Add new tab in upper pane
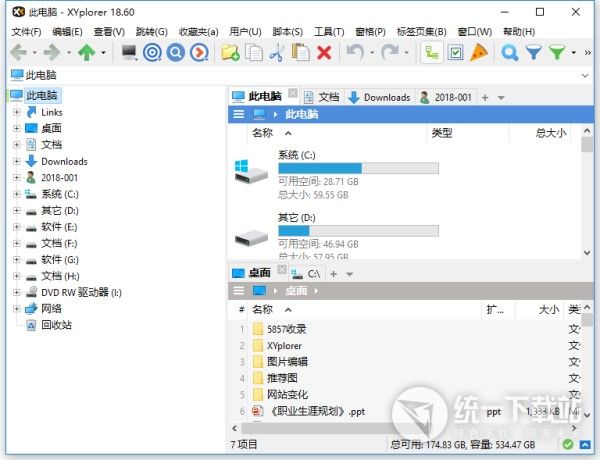 (x=485, y=98)
